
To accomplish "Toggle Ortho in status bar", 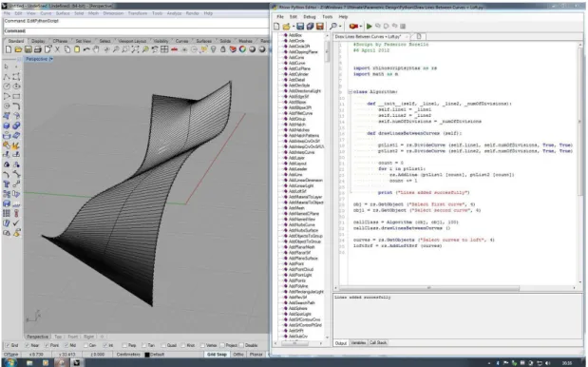I will pyautogui.click(x=238, y=355).
